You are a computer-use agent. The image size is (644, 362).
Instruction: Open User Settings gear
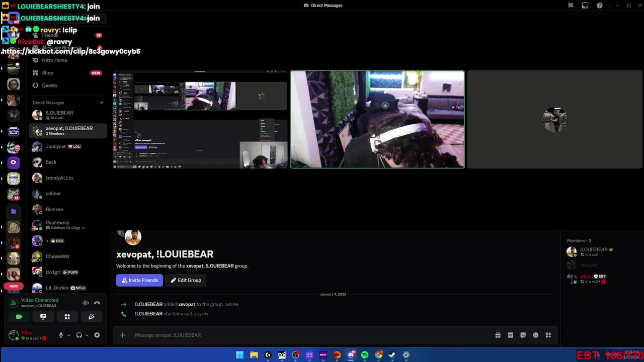pyautogui.click(x=97, y=335)
